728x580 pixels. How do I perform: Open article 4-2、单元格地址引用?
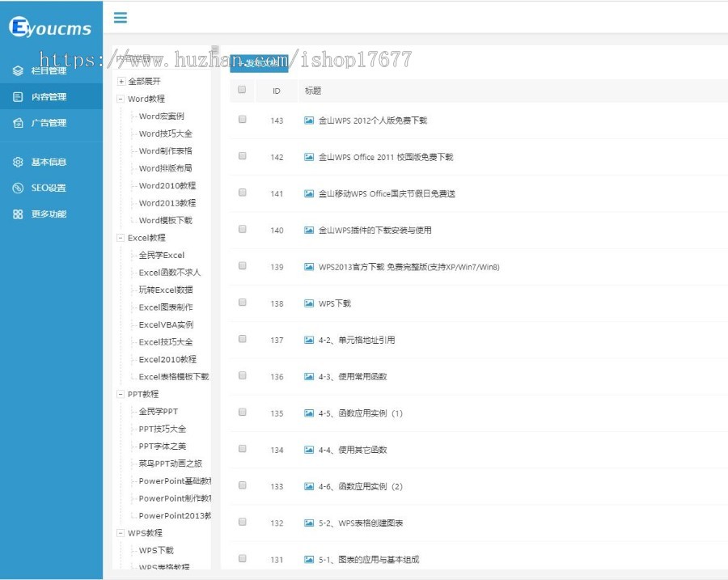357,340
